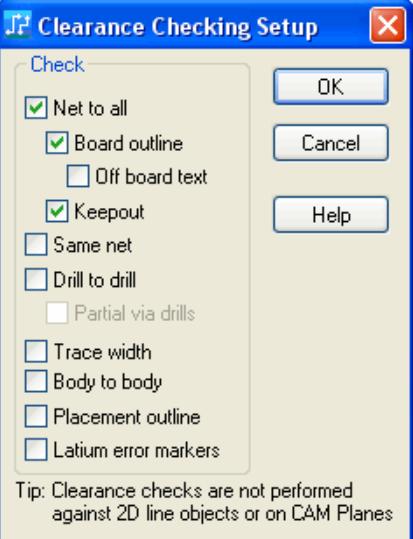The height and width of the screenshot is (539, 413).
Task: Toggle the Latium error markers checkbox
Action: coord(36,449)
